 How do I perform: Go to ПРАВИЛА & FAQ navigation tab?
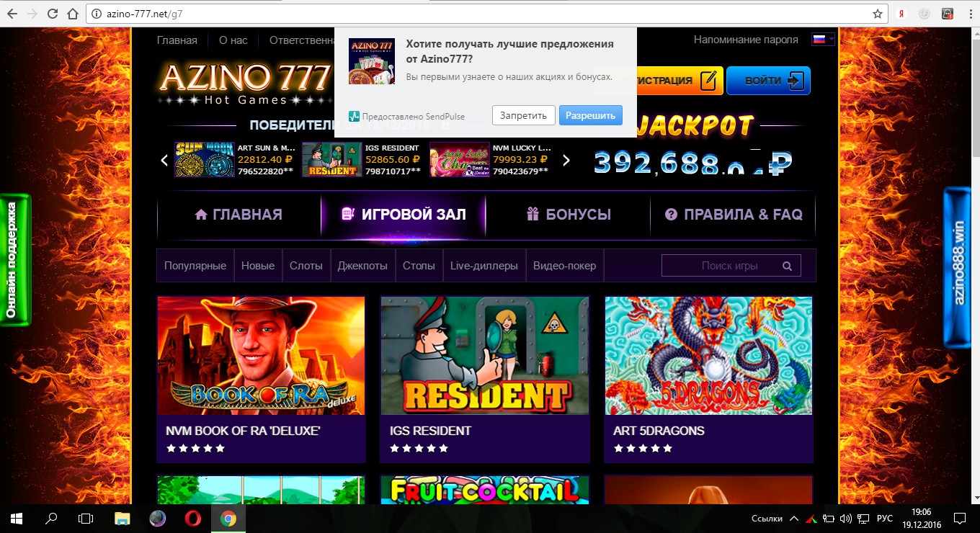[734, 215]
